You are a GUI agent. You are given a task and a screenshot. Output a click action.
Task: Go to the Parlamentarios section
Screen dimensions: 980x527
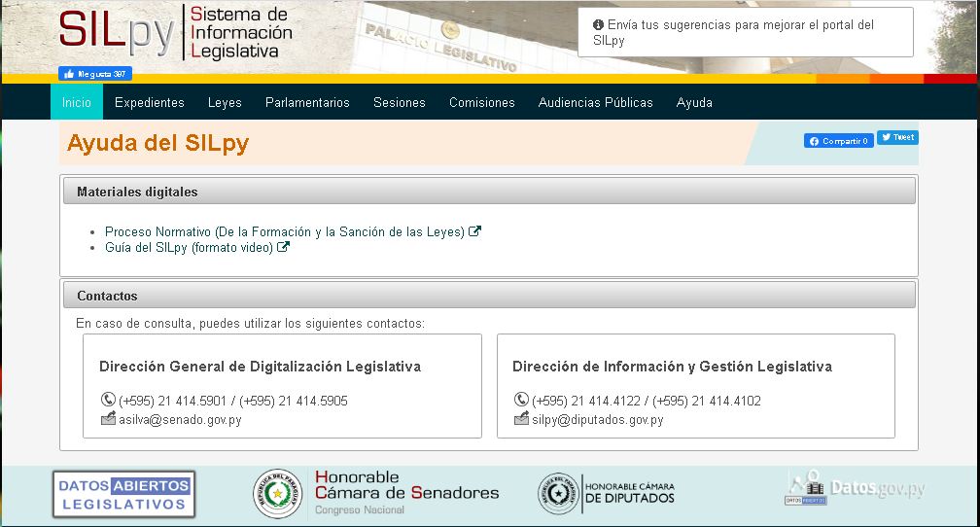(x=307, y=102)
